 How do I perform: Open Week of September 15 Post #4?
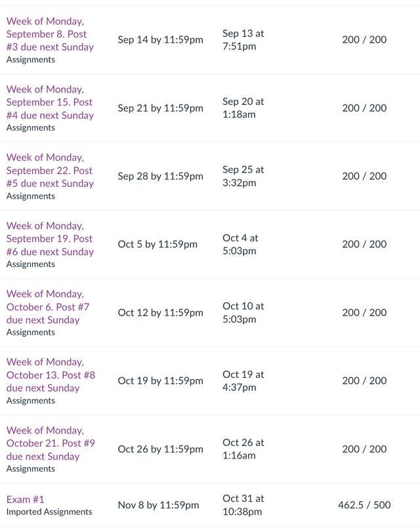coord(50,102)
